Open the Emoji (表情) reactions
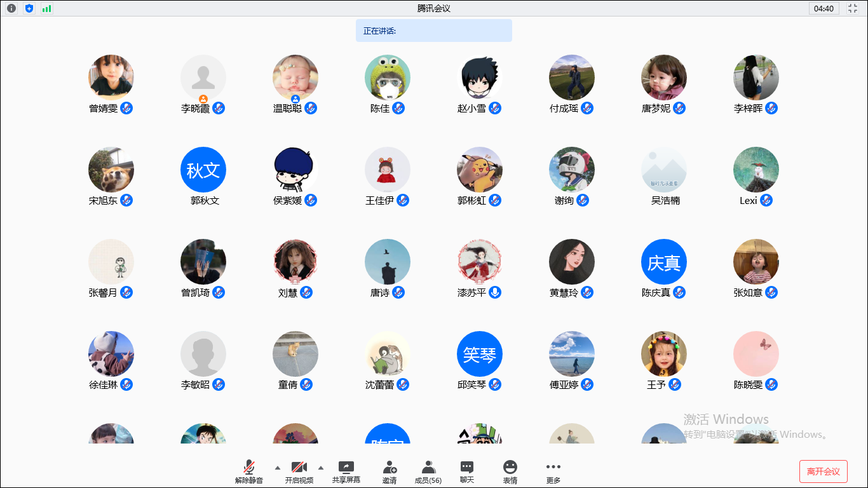The image size is (868, 488). click(x=510, y=472)
